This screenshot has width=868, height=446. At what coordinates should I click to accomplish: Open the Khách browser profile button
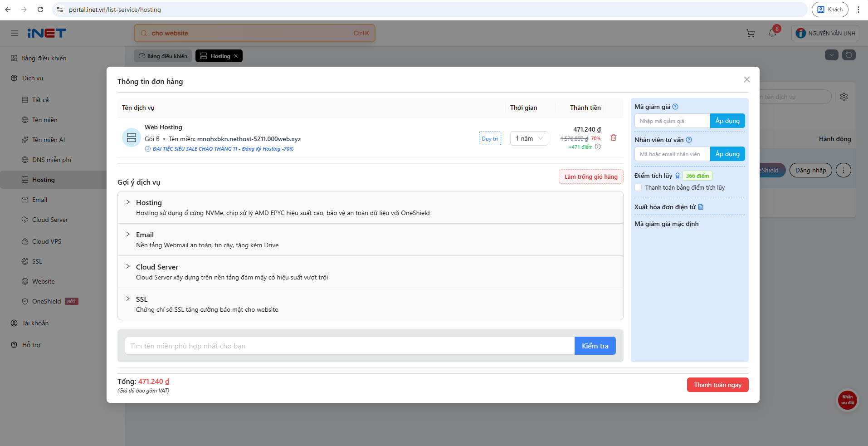[830, 10]
